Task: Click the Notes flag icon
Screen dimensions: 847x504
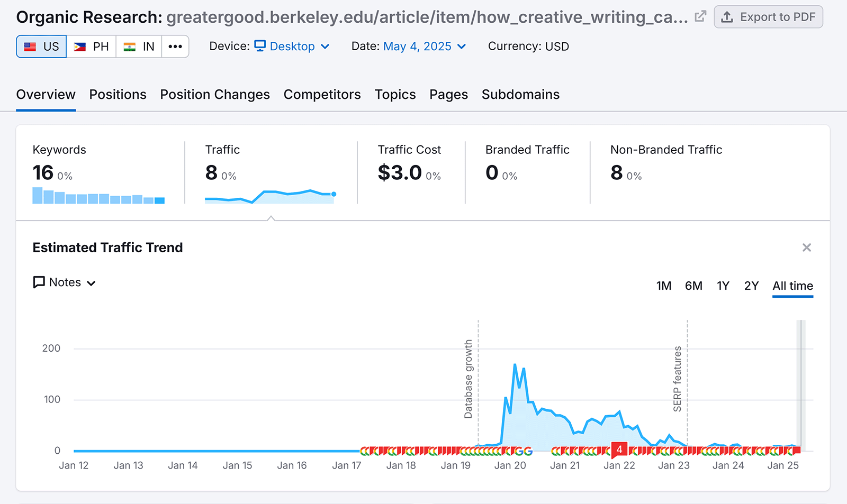Action: 38,282
